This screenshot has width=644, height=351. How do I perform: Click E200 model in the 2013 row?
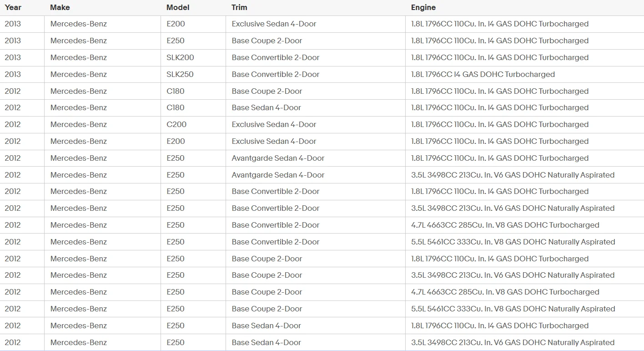point(176,24)
